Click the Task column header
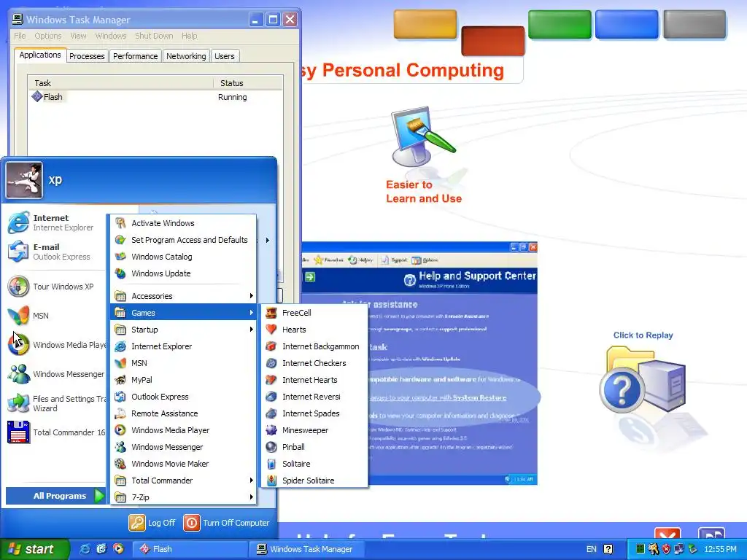Screen dimensions: 747x560 coord(120,83)
